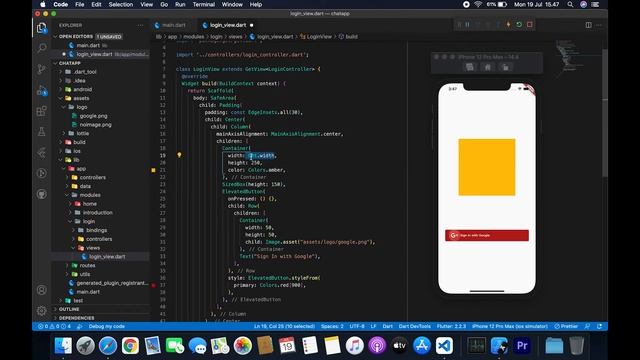Tap Sign In with Google button in simulator
This screenshot has height=360, width=640.
(x=487, y=236)
